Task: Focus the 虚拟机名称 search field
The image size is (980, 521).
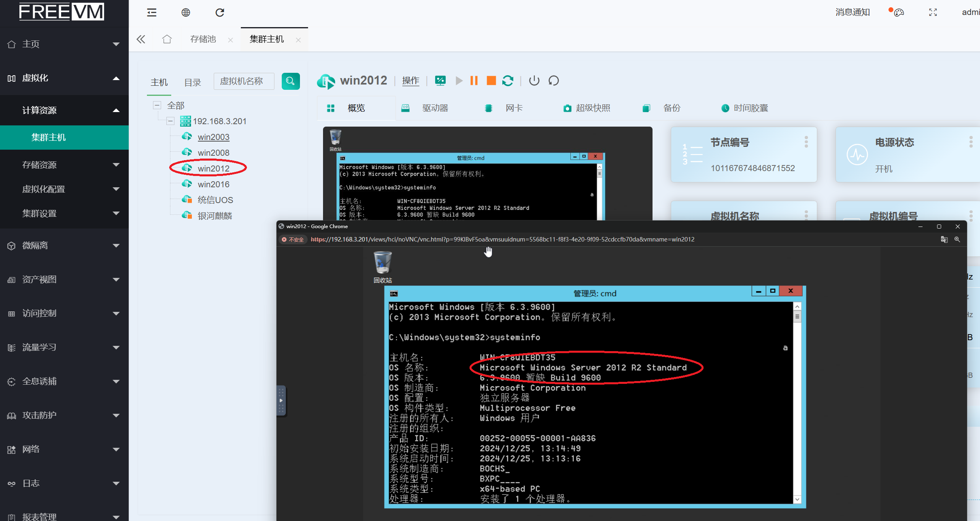Action: tap(244, 81)
